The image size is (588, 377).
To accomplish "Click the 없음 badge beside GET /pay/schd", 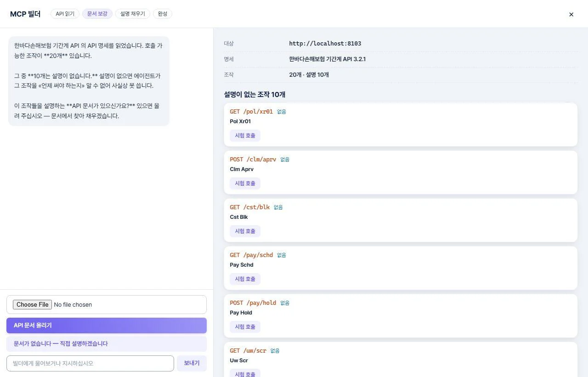I will click(282, 255).
